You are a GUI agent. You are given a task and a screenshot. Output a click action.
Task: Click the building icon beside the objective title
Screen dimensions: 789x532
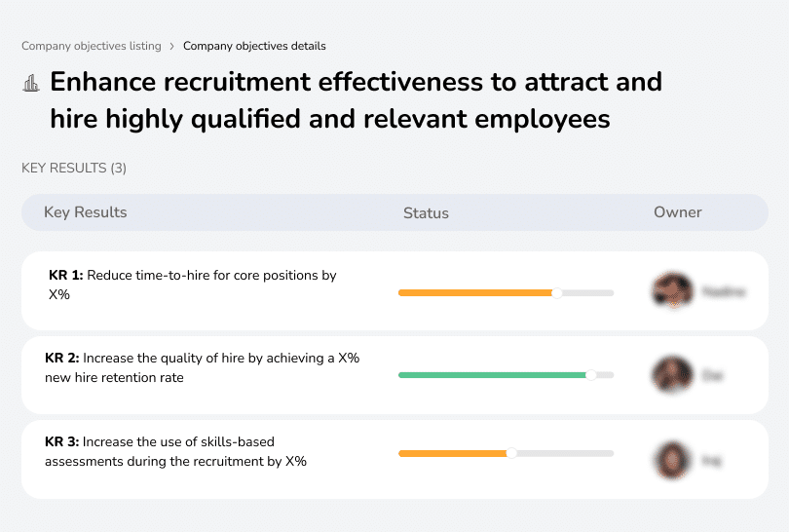(30, 83)
